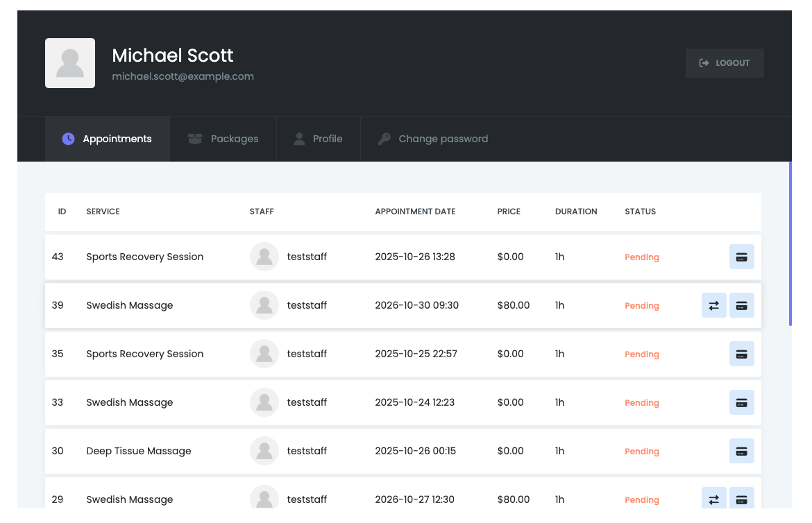The width and height of the screenshot is (812, 523).
Task: Open payment icon for appointment 35
Action: [x=741, y=354]
